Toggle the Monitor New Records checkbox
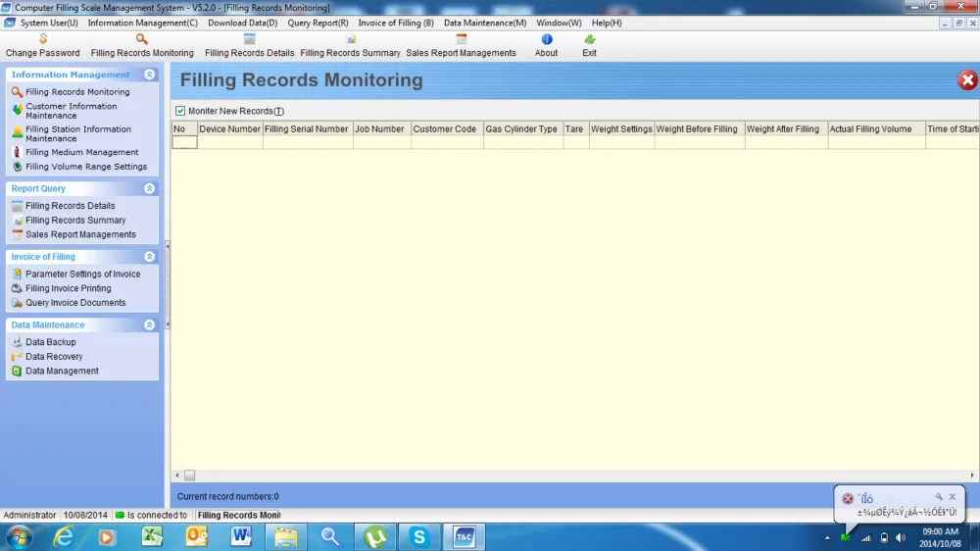Screen dimensions: 980x551 click(180, 111)
